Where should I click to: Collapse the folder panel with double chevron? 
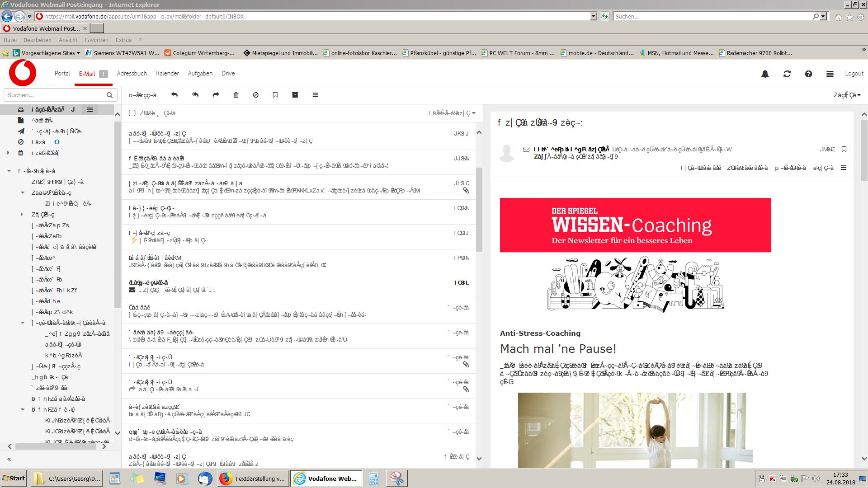click(9, 459)
